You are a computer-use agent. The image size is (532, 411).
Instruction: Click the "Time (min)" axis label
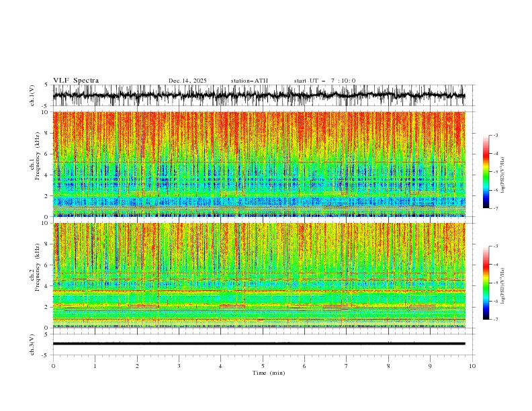pyautogui.click(x=269, y=373)
